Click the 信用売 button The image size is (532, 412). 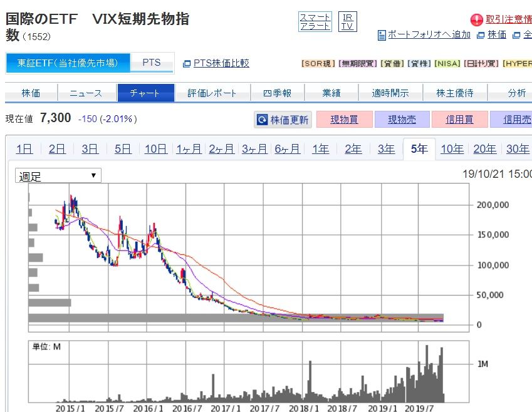tap(512, 120)
